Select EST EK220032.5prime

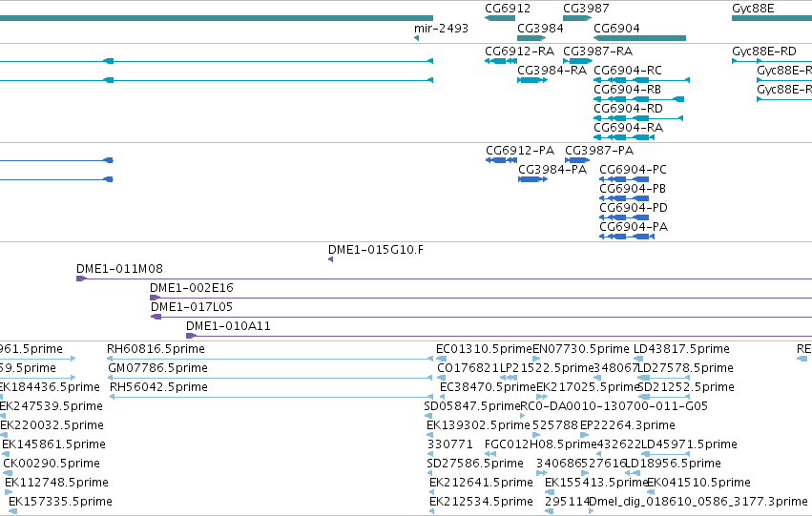click(52, 426)
